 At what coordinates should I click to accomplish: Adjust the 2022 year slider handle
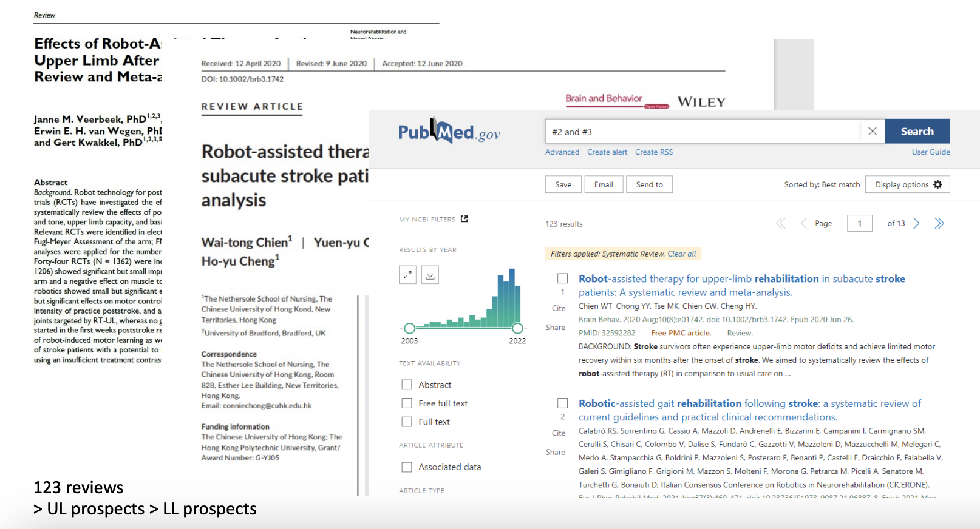pyautogui.click(x=517, y=328)
